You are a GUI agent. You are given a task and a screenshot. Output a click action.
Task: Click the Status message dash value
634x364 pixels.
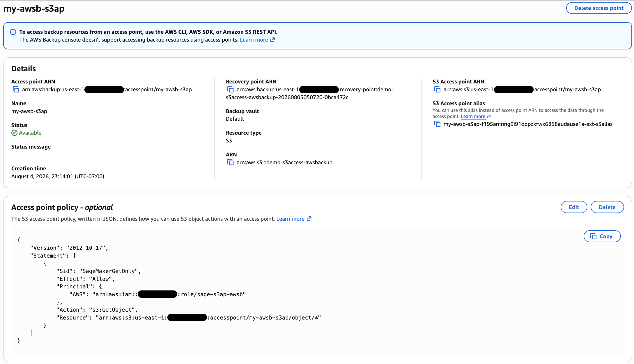(x=13, y=155)
